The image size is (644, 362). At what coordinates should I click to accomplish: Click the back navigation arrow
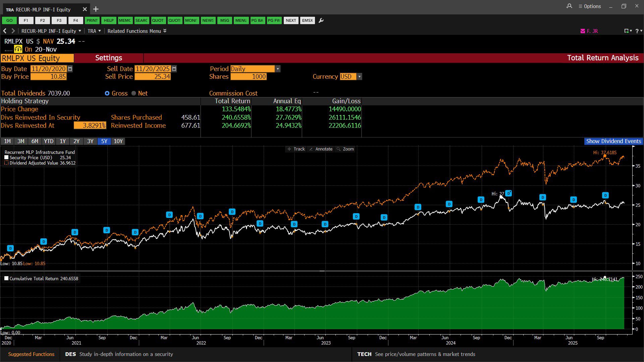point(5,31)
